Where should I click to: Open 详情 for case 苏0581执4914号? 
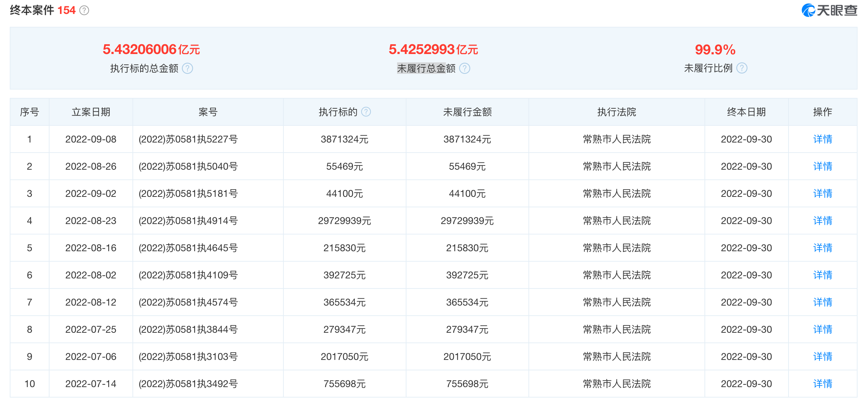823,221
